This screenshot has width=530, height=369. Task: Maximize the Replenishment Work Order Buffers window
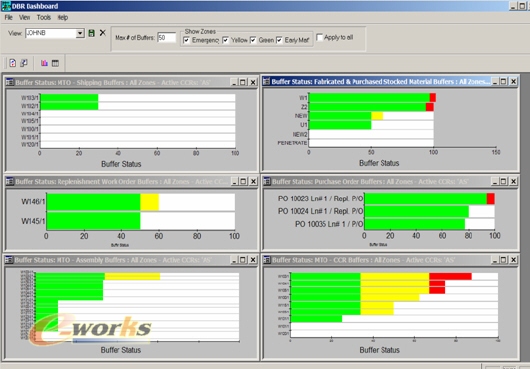(243, 181)
